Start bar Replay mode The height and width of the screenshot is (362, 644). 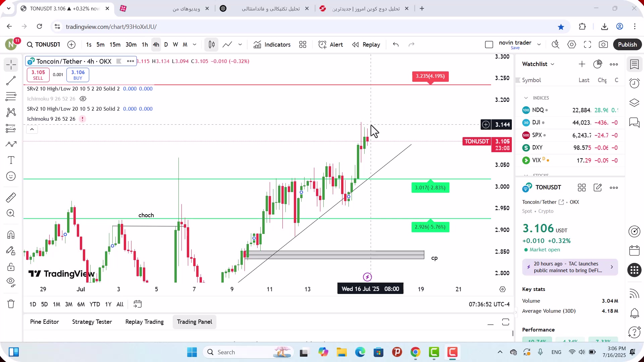click(x=366, y=45)
